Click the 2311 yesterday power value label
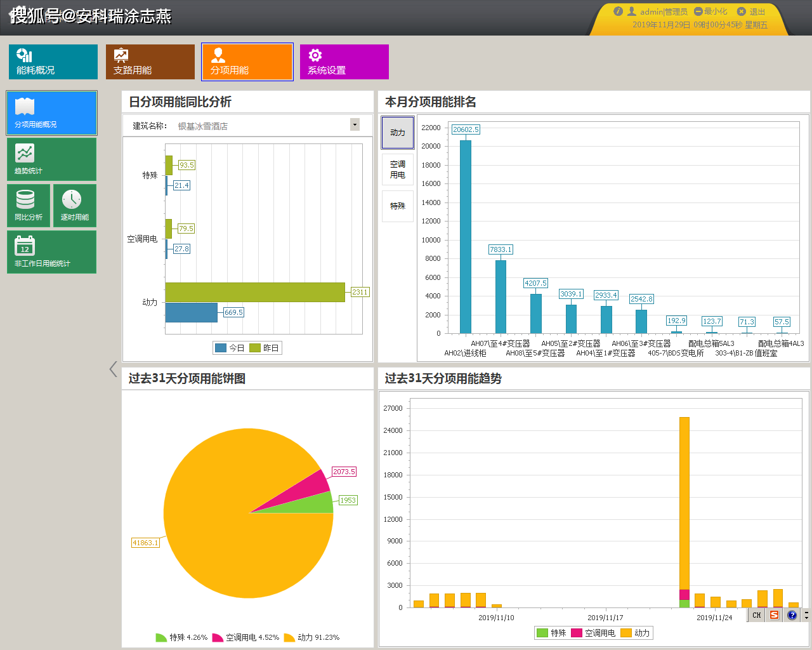 click(x=360, y=292)
